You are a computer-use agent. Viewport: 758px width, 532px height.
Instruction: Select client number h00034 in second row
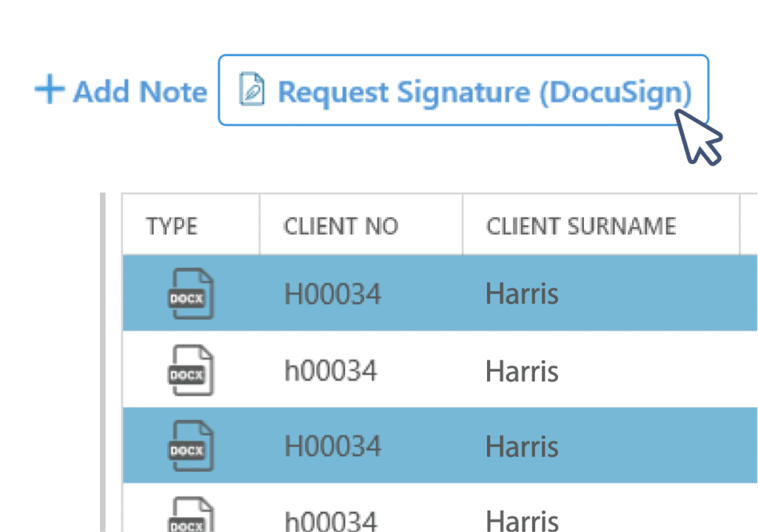331,371
